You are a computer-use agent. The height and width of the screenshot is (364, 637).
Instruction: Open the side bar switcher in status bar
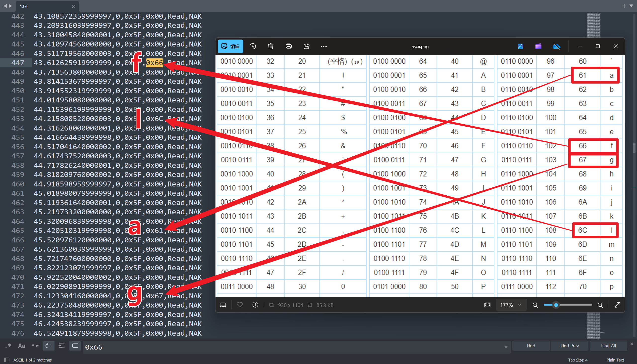pyautogui.click(x=7, y=360)
